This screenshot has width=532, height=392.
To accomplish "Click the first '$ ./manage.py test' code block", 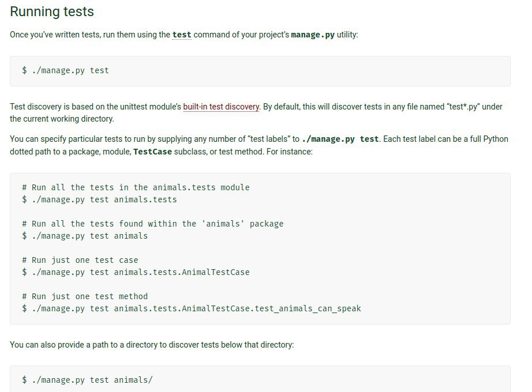I will 65,70.
